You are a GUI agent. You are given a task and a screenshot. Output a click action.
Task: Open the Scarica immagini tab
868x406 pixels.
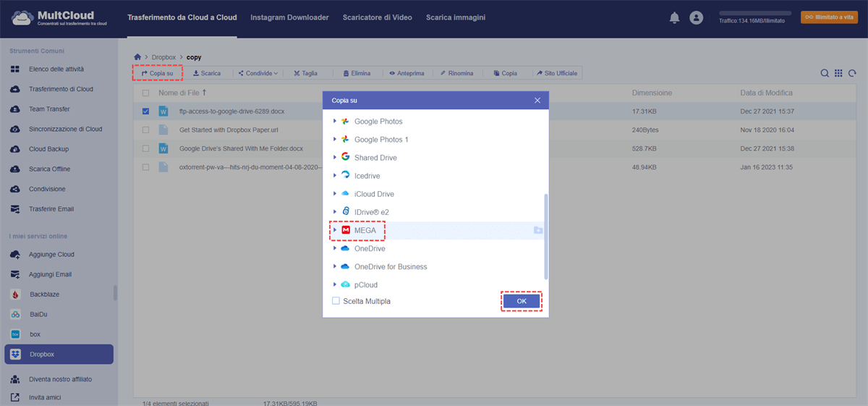click(x=456, y=17)
